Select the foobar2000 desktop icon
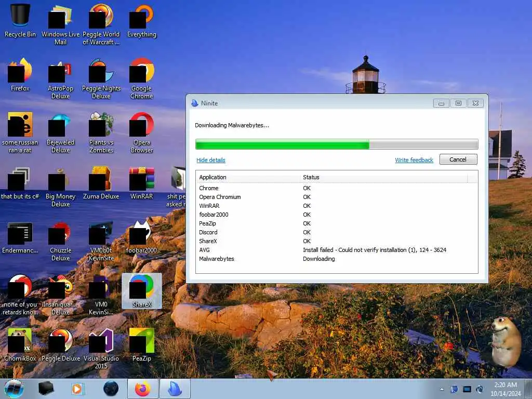The image size is (532, 399). [141, 237]
